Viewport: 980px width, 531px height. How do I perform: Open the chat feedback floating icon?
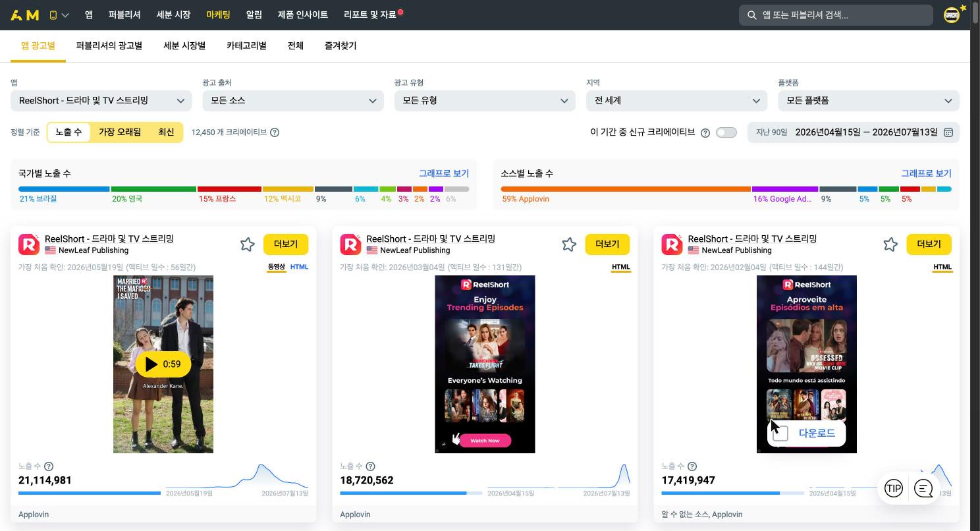click(923, 488)
